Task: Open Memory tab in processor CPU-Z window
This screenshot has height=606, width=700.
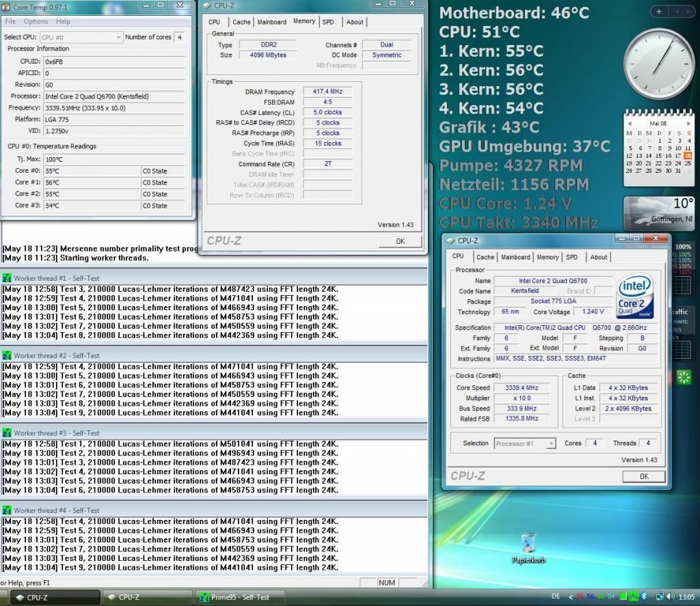Action: (x=548, y=257)
